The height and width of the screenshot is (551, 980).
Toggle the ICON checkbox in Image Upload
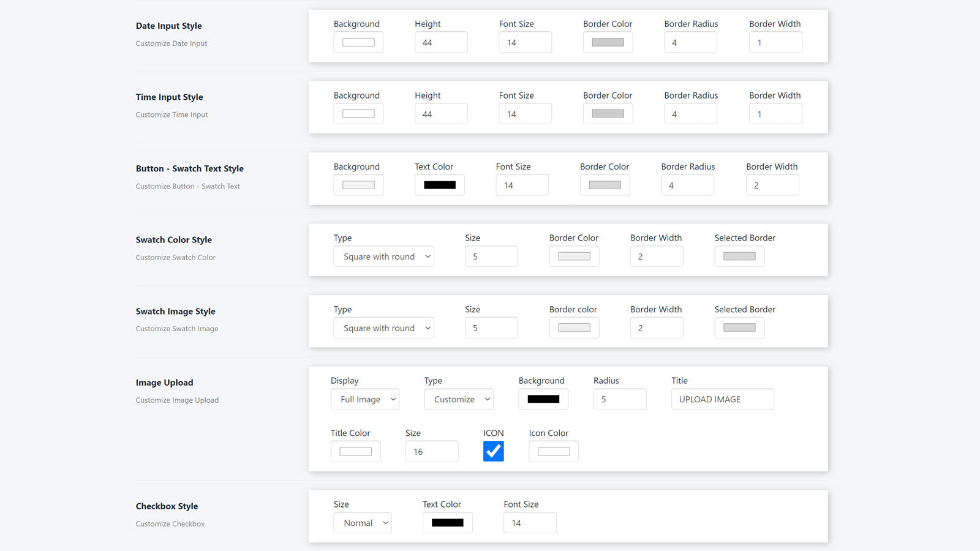pyautogui.click(x=493, y=451)
